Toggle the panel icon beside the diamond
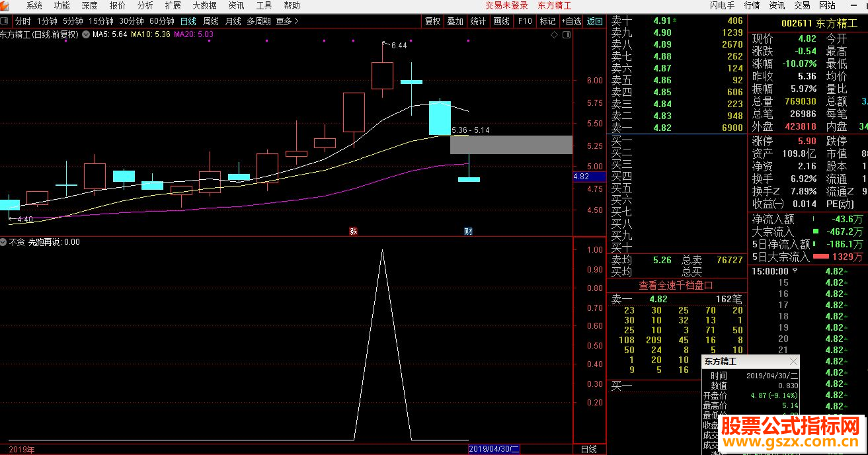 (566, 34)
